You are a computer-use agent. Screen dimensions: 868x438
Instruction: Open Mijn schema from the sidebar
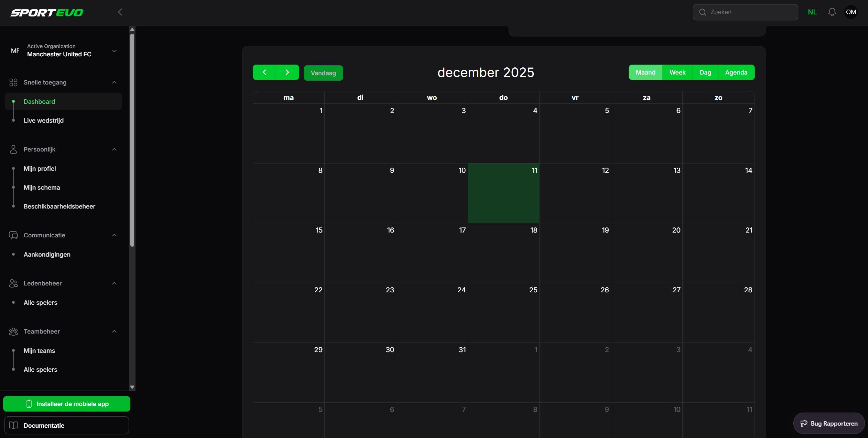42,187
